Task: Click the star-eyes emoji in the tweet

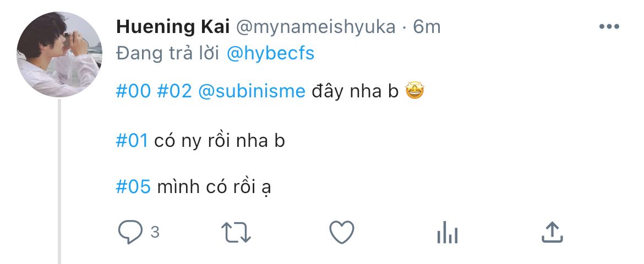Action: click(x=415, y=91)
